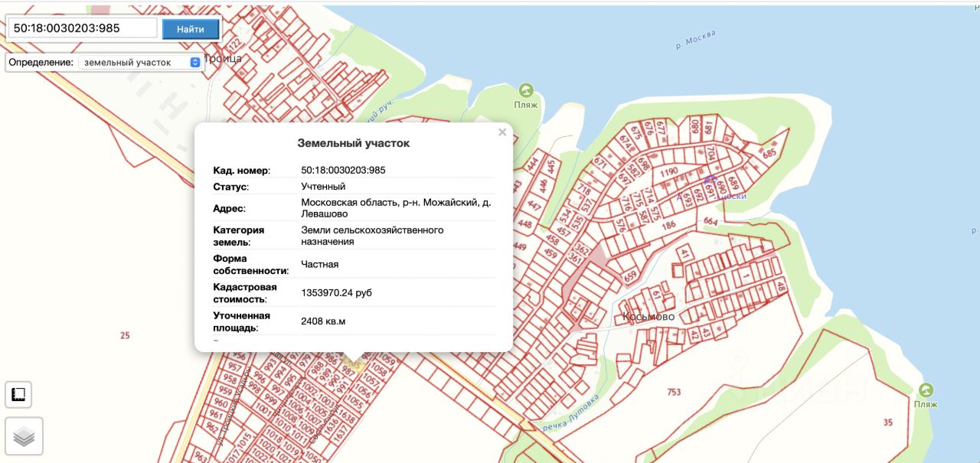Select parcel 753 on the map
The width and height of the screenshot is (980, 463).
673,393
